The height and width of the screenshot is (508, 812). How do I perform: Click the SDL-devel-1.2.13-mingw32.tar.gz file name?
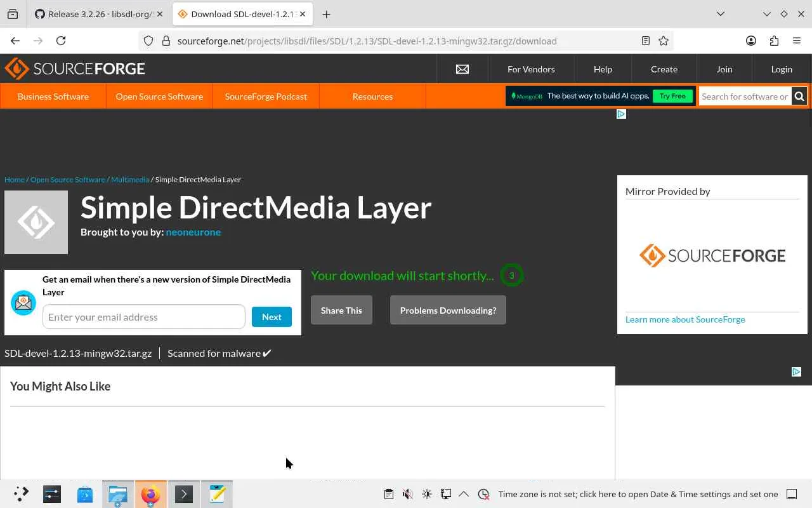pyautogui.click(x=78, y=353)
